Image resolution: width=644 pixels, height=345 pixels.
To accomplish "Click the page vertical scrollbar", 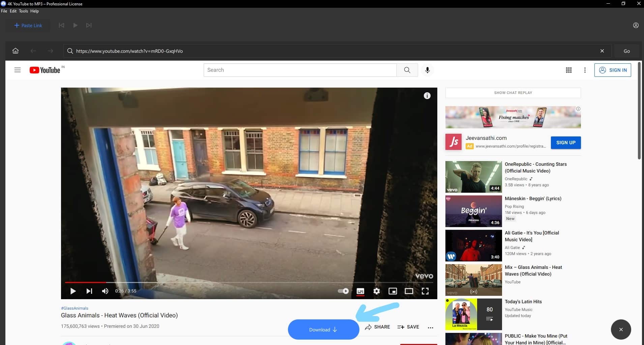I will pyautogui.click(x=639, y=111).
